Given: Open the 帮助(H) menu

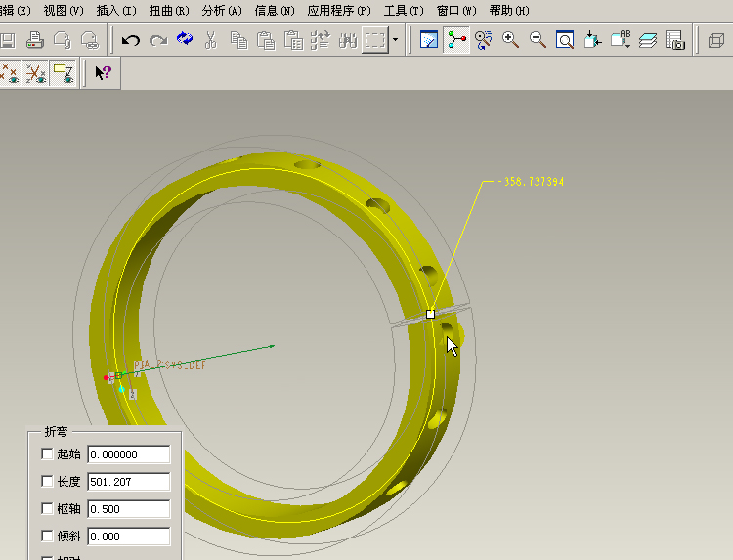Looking at the screenshot, I should pos(508,11).
